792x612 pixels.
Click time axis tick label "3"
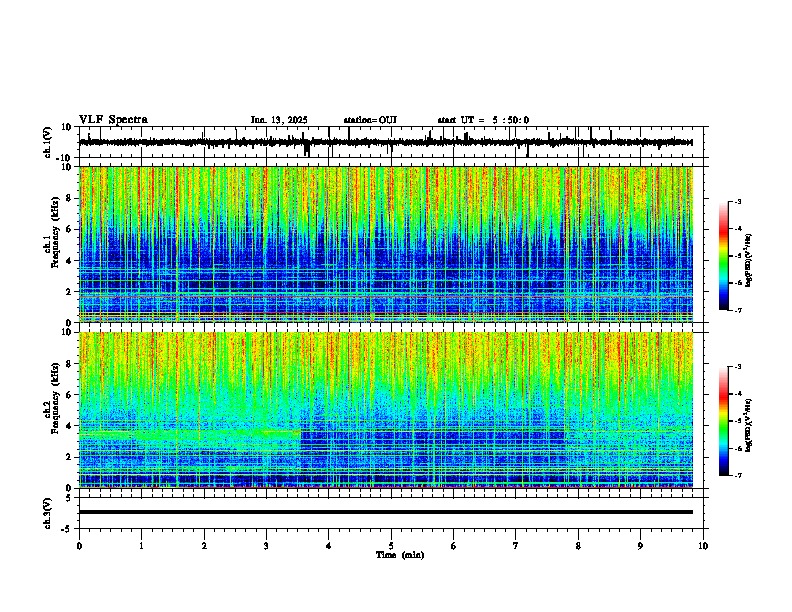tap(266, 546)
